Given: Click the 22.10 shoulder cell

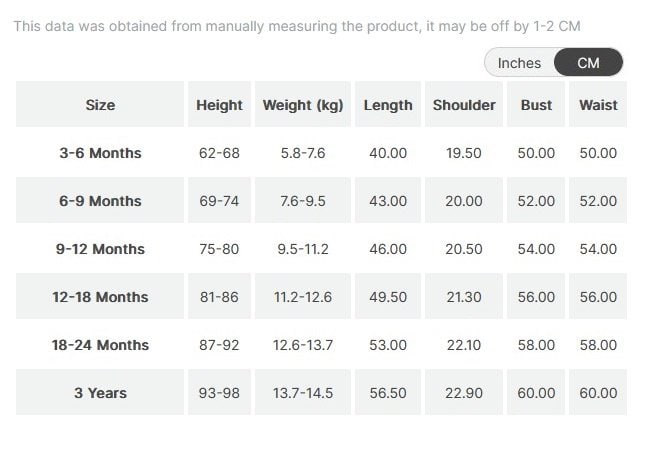Looking at the screenshot, I should point(464,345).
